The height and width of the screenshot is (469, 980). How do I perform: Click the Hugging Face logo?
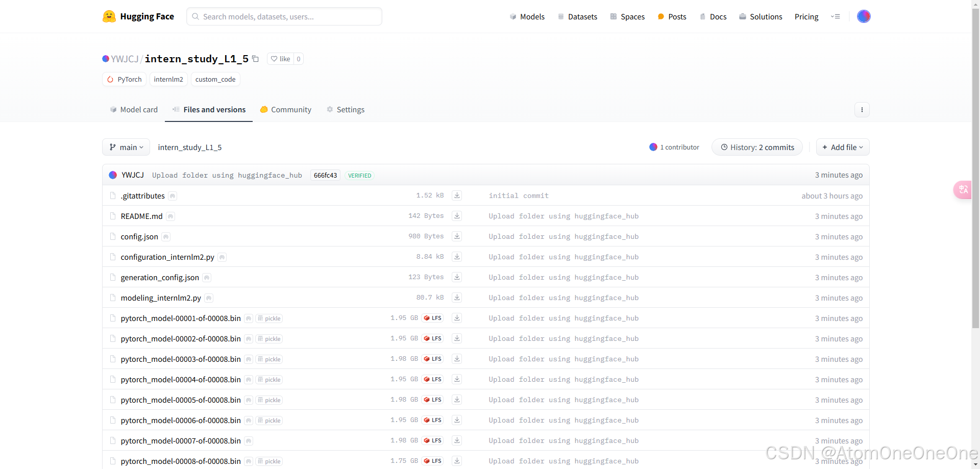(138, 16)
